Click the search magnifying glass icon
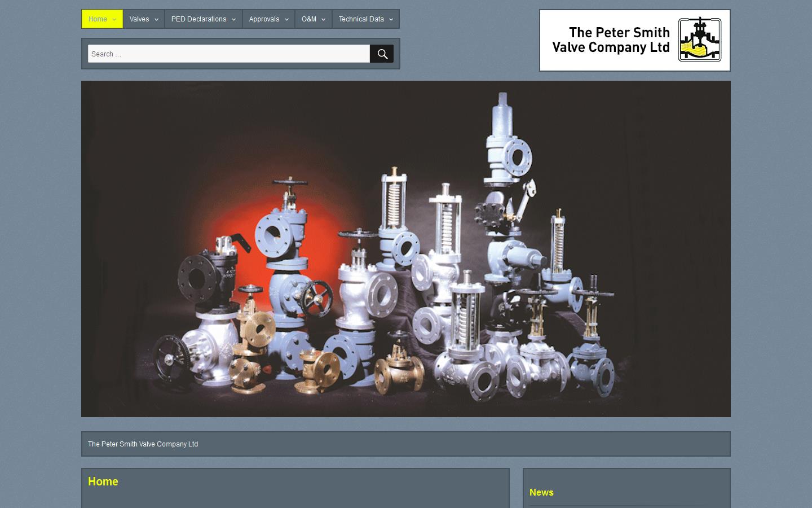812x508 pixels. click(382, 54)
